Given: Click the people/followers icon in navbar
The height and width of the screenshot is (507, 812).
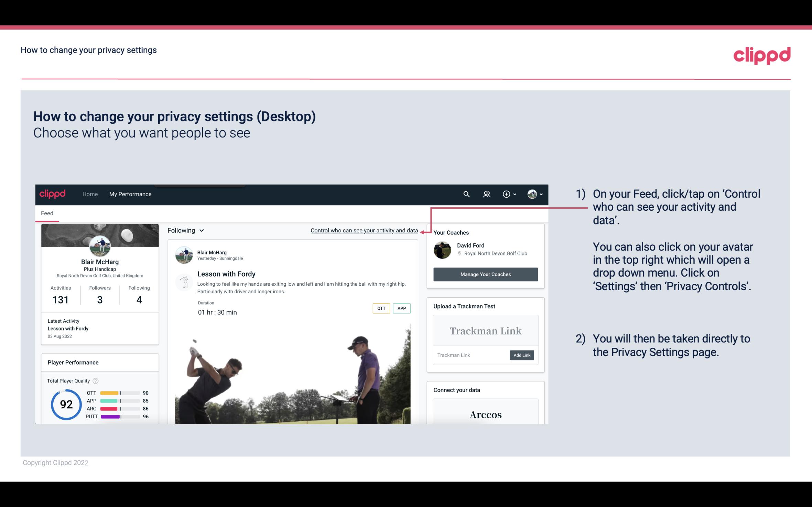Looking at the screenshot, I should [x=487, y=194].
